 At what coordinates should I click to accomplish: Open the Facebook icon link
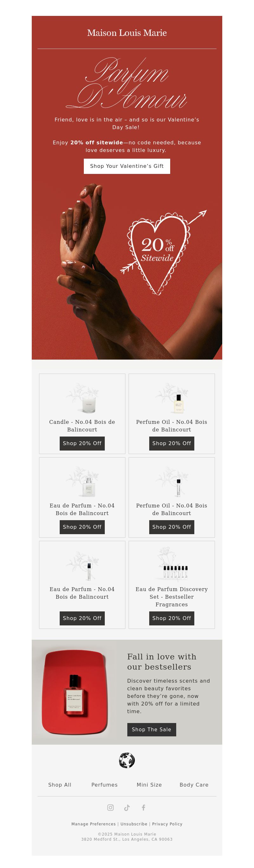143,808
